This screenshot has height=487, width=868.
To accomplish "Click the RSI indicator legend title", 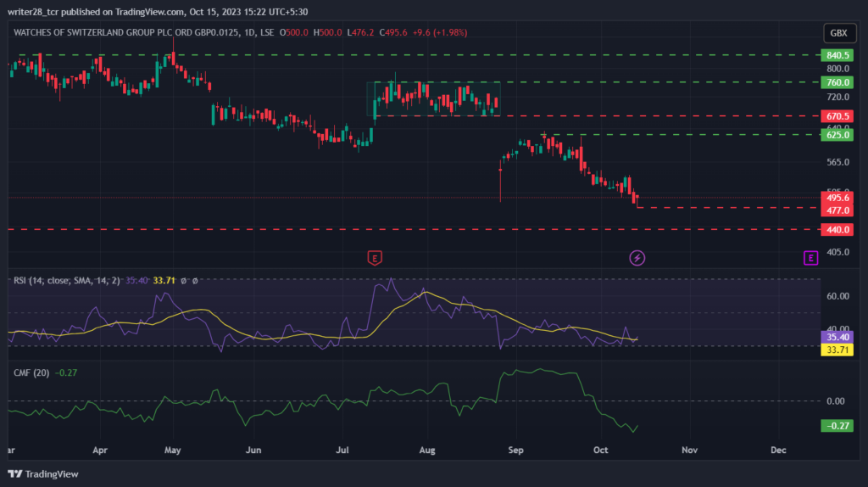I will [66, 281].
